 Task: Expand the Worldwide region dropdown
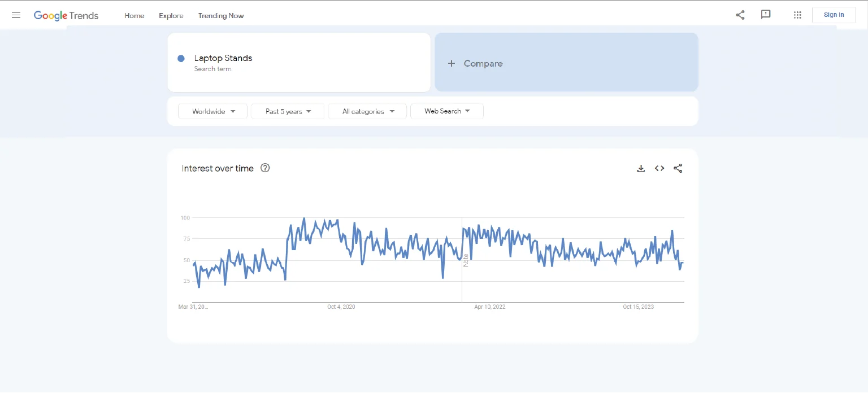tap(212, 111)
